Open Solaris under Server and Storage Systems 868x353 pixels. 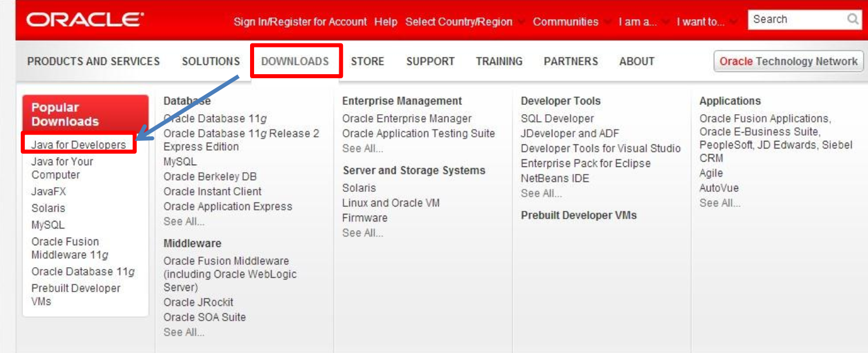click(x=359, y=188)
